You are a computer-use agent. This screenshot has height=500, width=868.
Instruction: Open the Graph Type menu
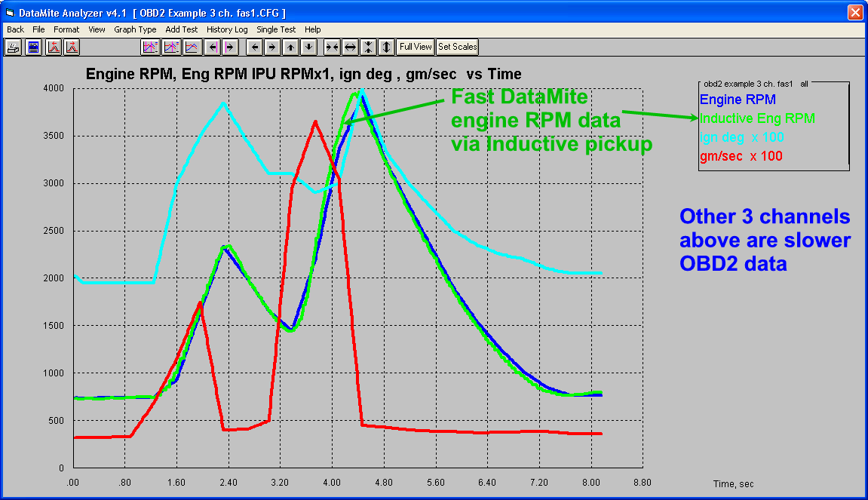click(135, 29)
